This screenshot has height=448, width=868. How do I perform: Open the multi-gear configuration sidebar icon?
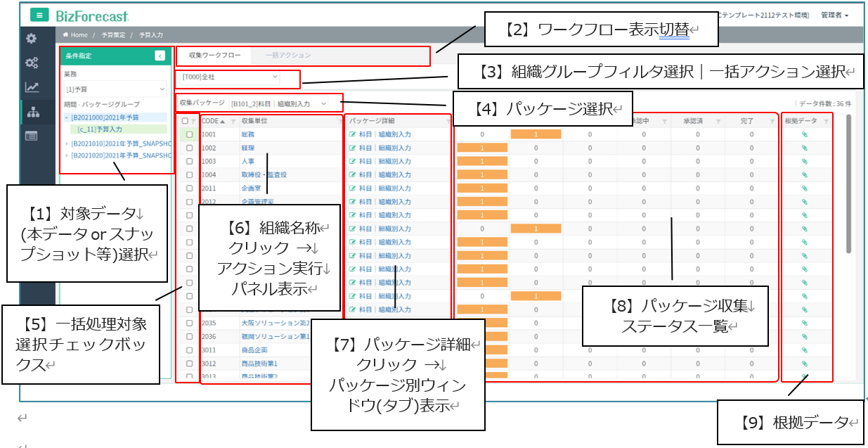31,63
